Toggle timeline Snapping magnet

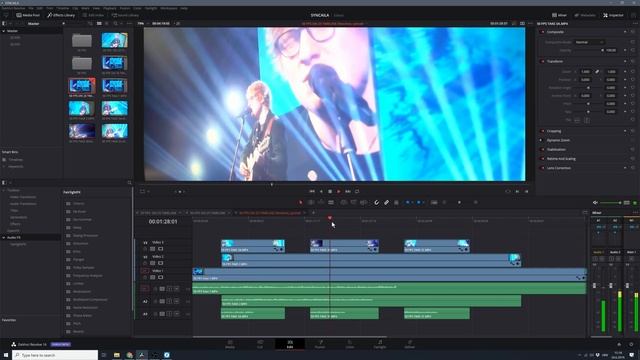pos(376,202)
